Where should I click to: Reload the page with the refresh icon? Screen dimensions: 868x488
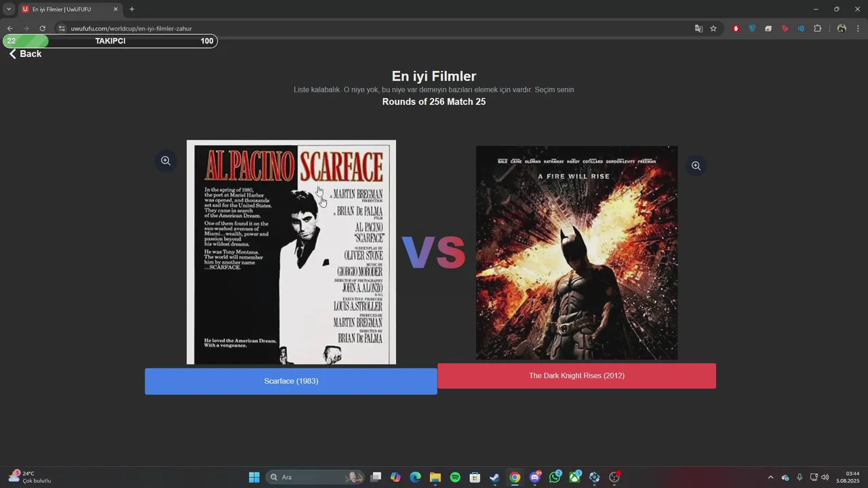pyautogui.click(x=42, y=28)
